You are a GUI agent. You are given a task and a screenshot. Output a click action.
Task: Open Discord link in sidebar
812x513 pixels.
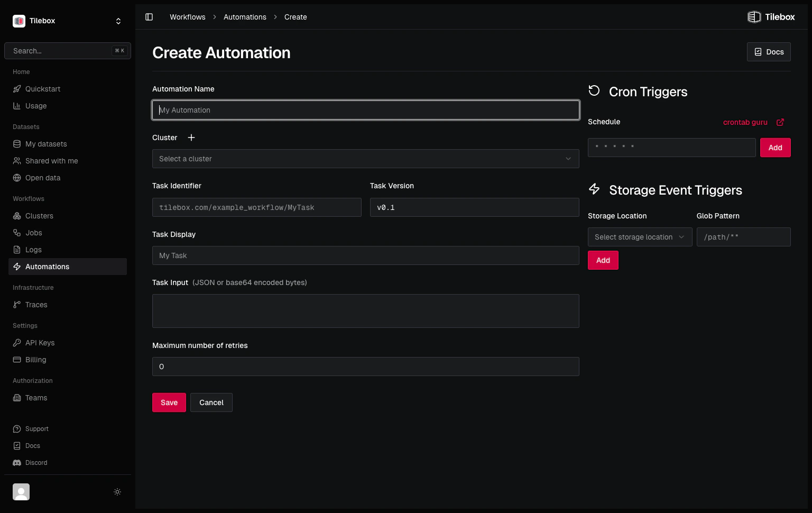[x=68, y=463]
